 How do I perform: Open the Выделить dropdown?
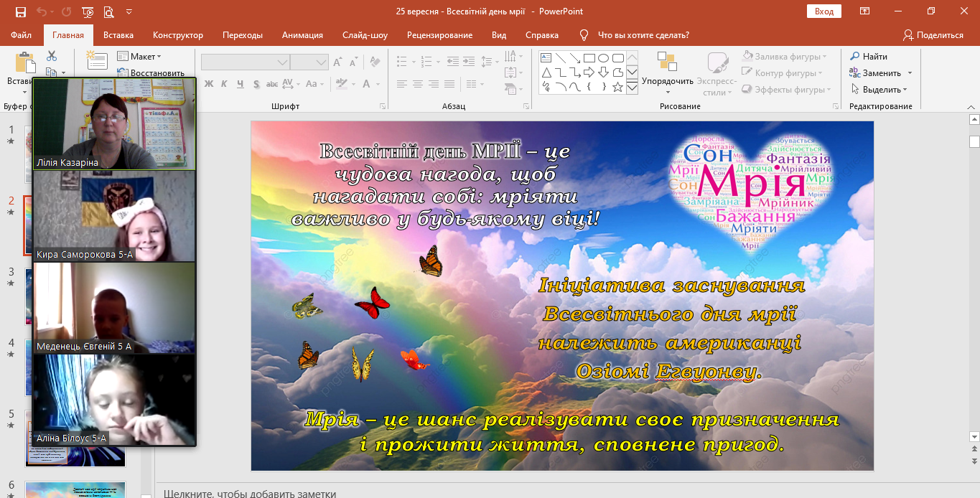879,90
